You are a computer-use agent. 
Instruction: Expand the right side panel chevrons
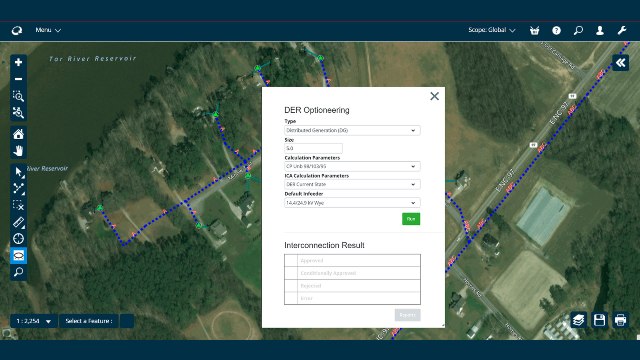coord(620,63)
